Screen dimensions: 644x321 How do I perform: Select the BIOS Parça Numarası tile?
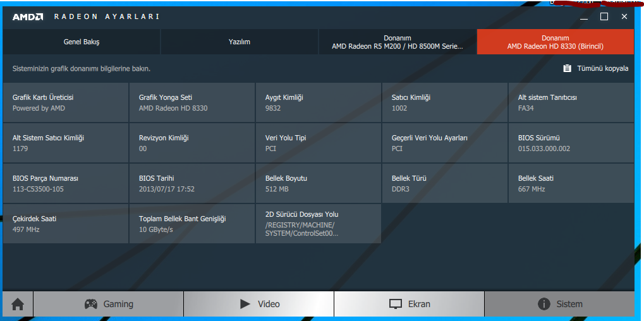pos(66,183)
